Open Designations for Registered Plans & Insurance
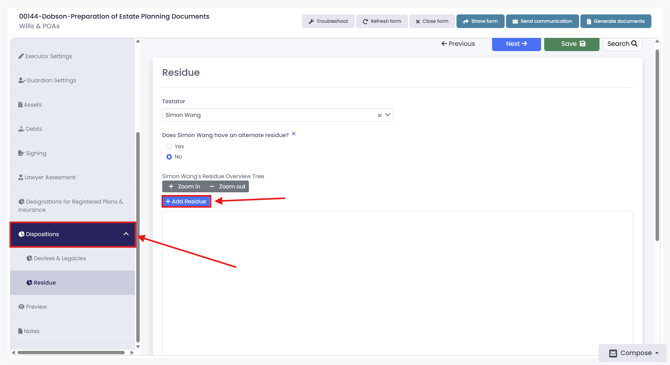 click(x=73, y=206)
